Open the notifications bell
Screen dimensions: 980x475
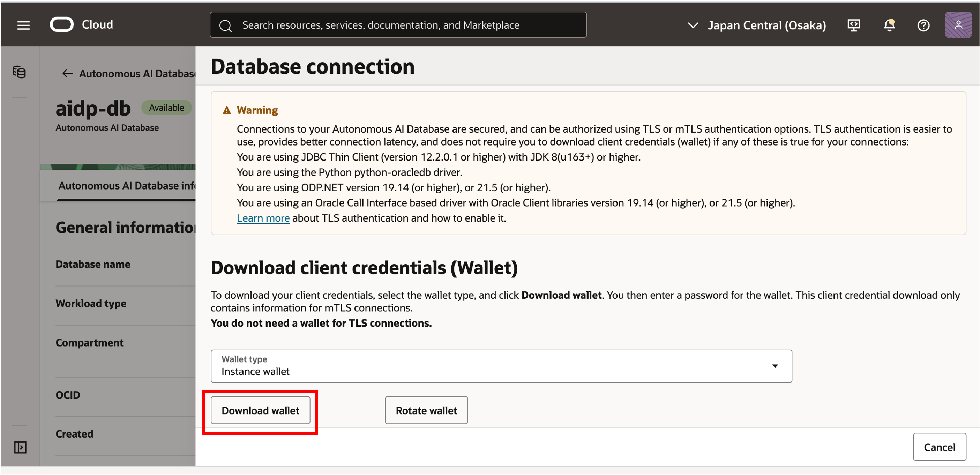889,25
